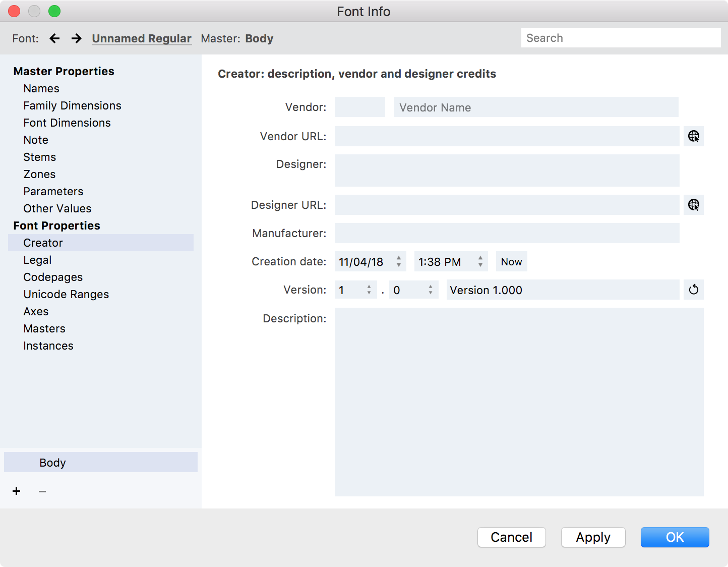Click the Version 1.000 string field

(x=563, y=290)
